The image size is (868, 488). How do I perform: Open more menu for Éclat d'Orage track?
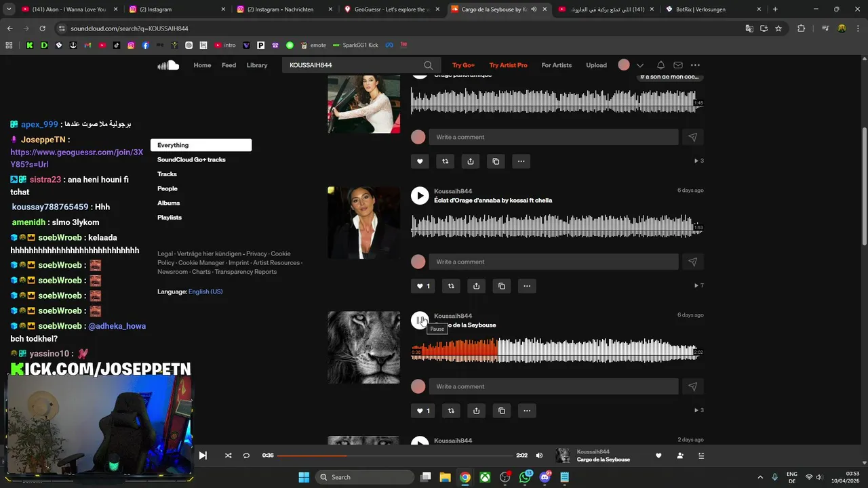527,286
